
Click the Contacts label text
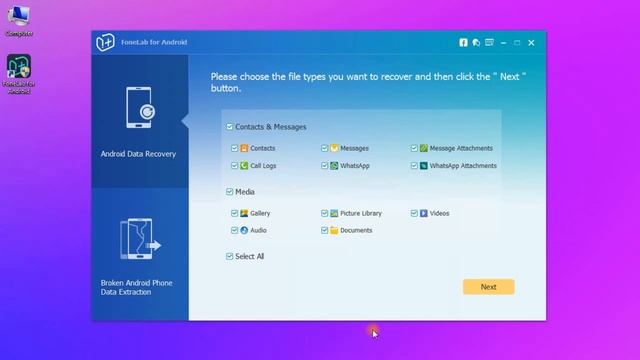click(x=262, y=148)
